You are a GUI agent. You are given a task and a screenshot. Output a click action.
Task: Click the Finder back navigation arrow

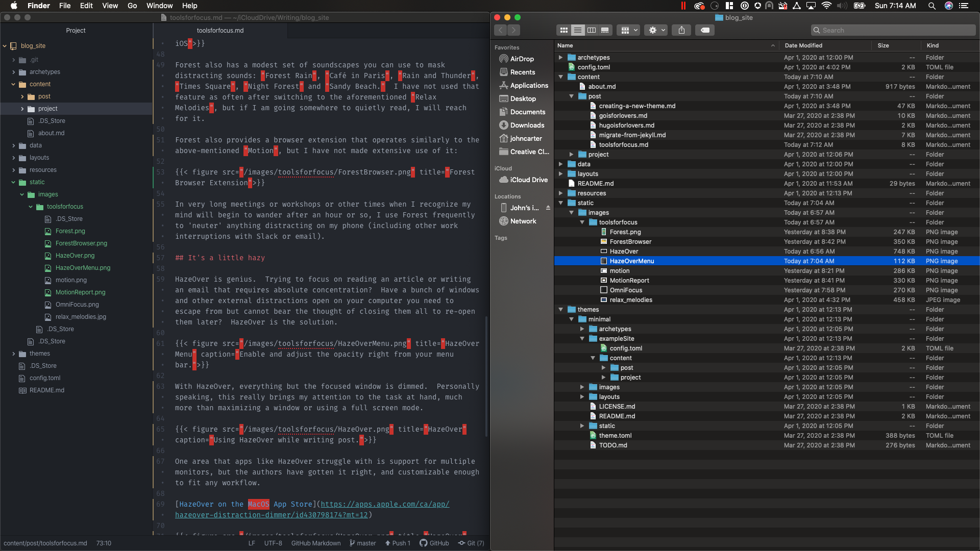501,30
